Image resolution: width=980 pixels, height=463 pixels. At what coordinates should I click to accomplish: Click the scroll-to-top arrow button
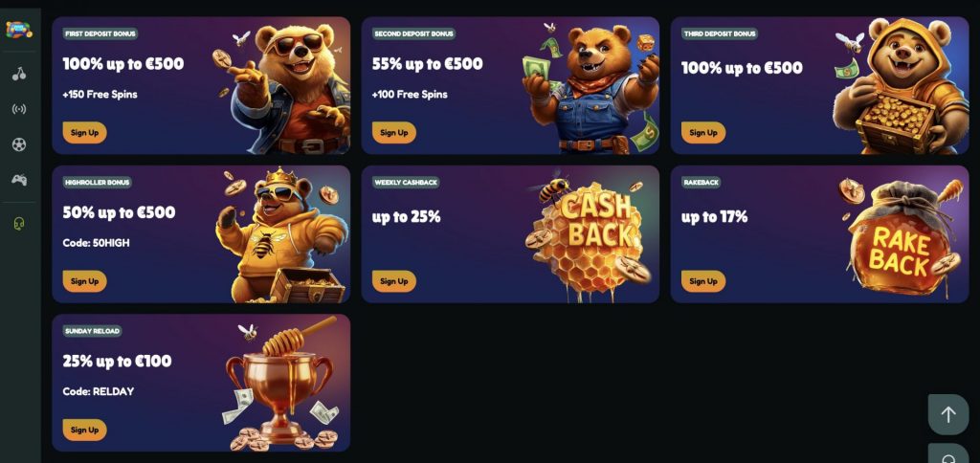point(948,414)
